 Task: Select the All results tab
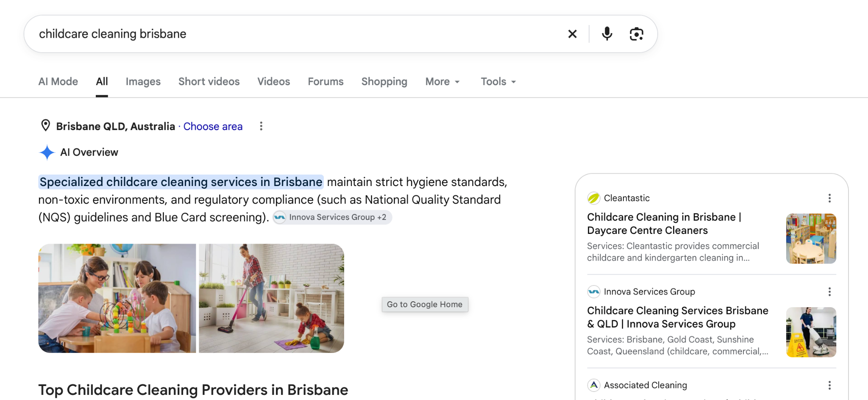click(x=102, y=82)
